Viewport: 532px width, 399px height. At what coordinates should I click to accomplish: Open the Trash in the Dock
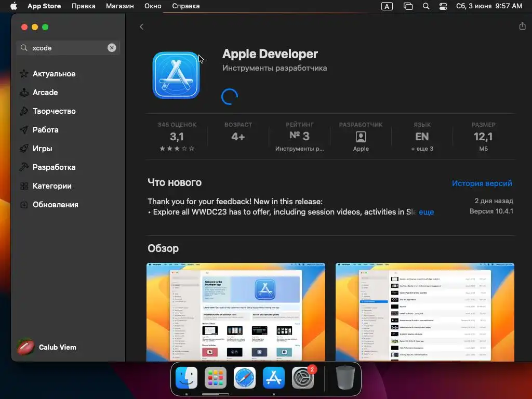click(x=345, y=378)
